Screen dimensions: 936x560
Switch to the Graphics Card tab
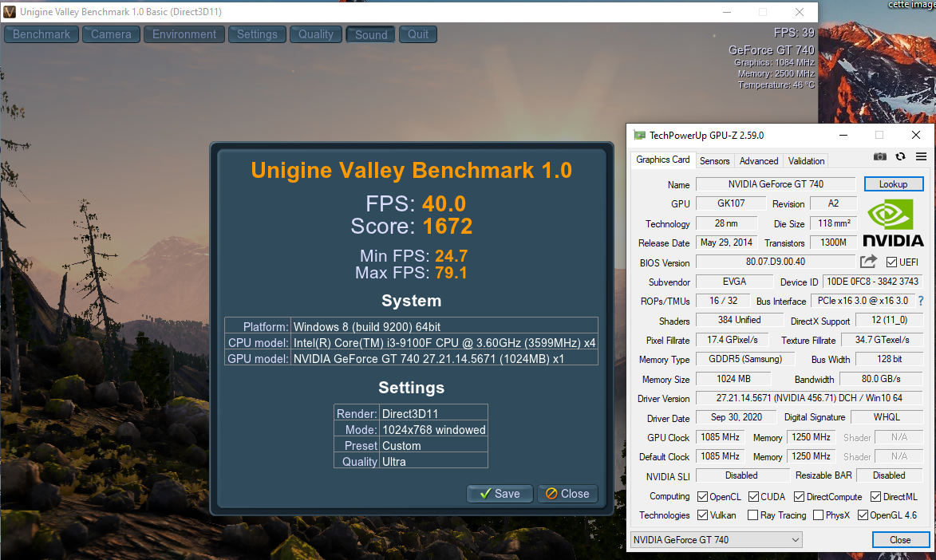(x=662, y=160)
